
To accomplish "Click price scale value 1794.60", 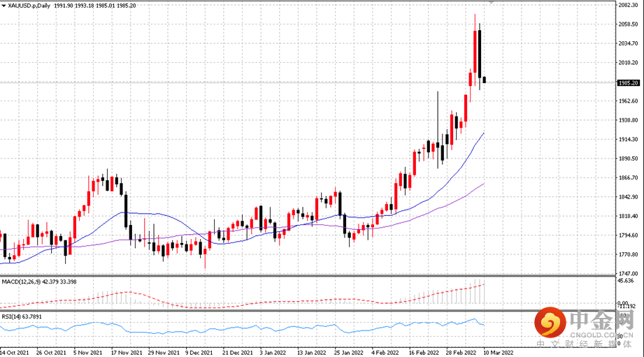I will pyautogui.click(x=628, y=235).
